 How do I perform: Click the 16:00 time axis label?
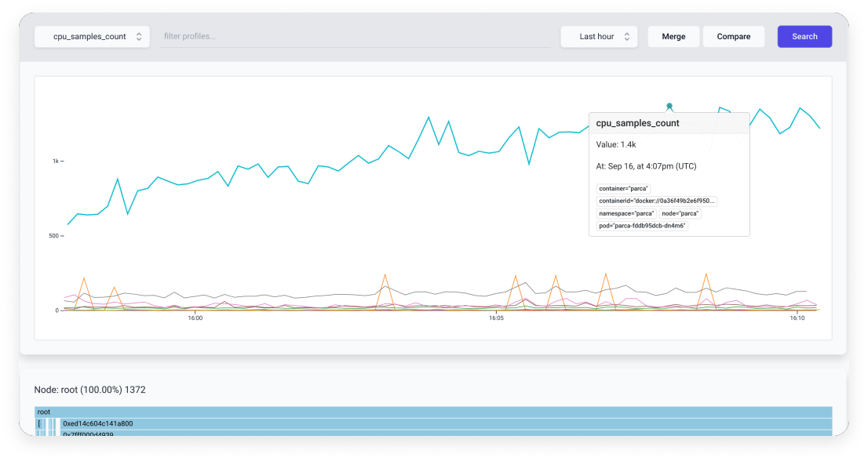[x=195, y=318]
